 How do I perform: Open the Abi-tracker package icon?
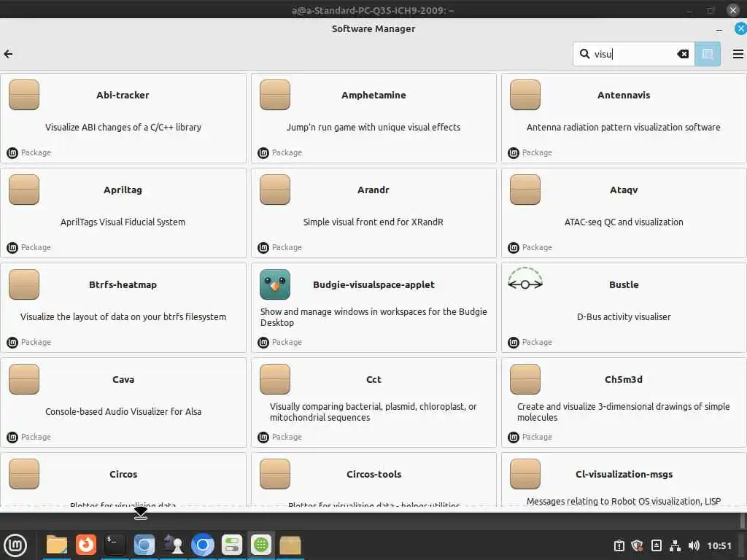[24, 95]
